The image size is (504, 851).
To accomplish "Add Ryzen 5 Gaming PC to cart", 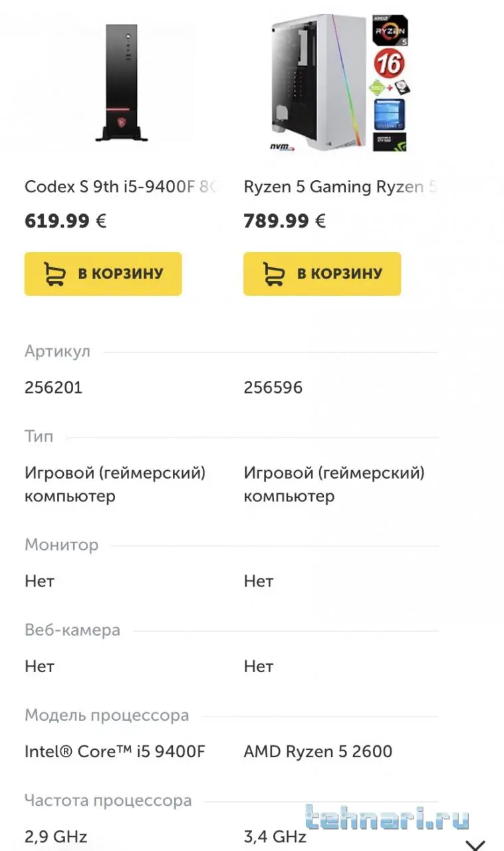I will point(322,273).
